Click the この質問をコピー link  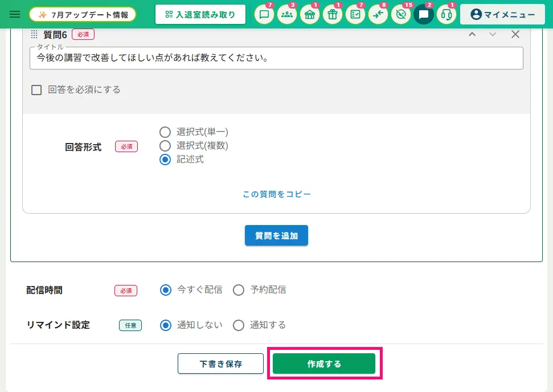(277, 194)
